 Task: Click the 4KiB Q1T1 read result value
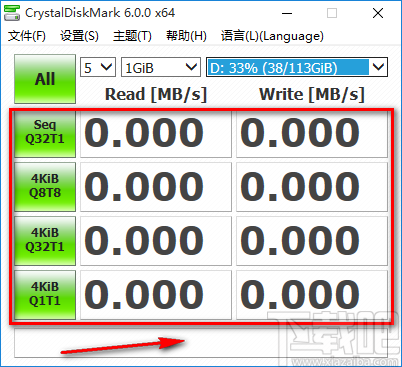[156, 295]
